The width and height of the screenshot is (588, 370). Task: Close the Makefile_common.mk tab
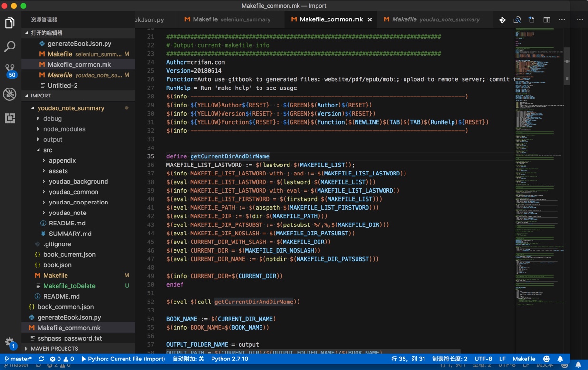(370, 19)
